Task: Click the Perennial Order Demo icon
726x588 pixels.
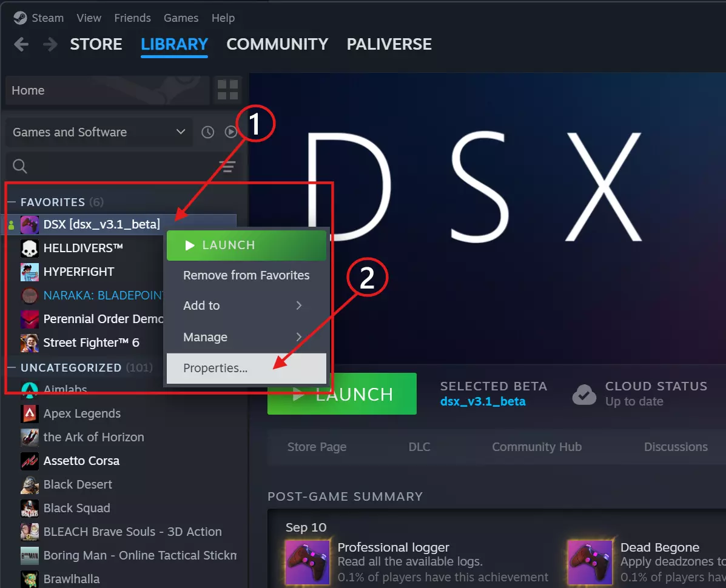Action: pos(30,319)
